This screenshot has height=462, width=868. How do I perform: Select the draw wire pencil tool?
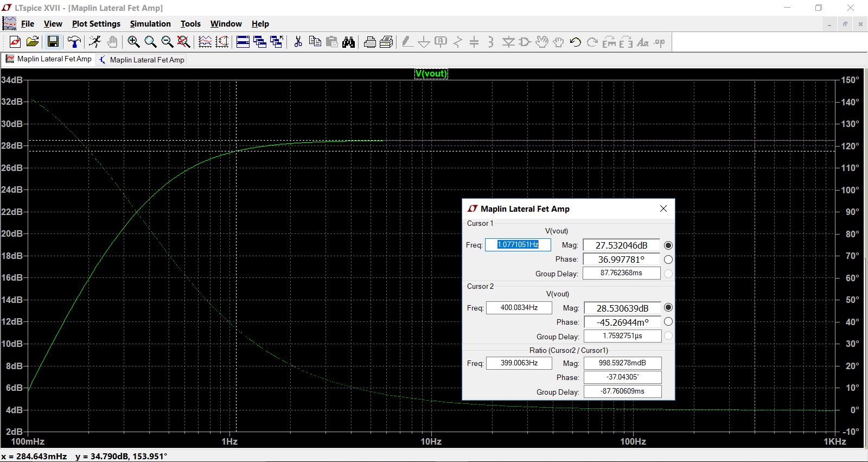click(407, 42)
